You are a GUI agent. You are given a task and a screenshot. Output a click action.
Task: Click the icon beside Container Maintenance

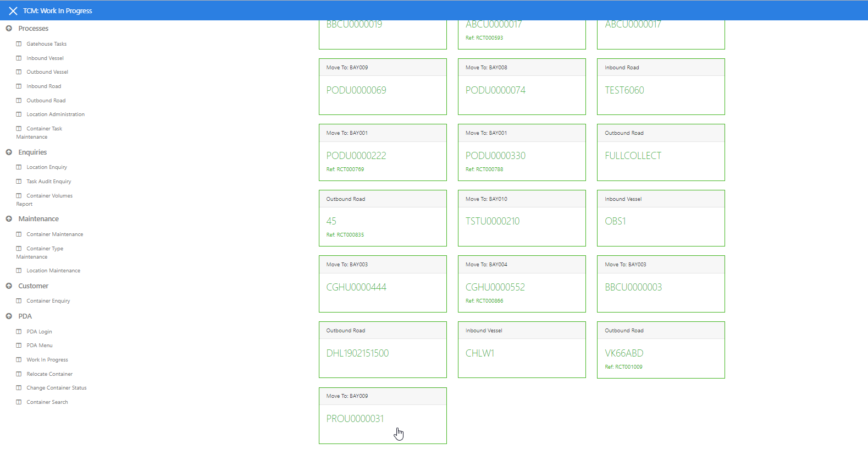click(19, 234)
